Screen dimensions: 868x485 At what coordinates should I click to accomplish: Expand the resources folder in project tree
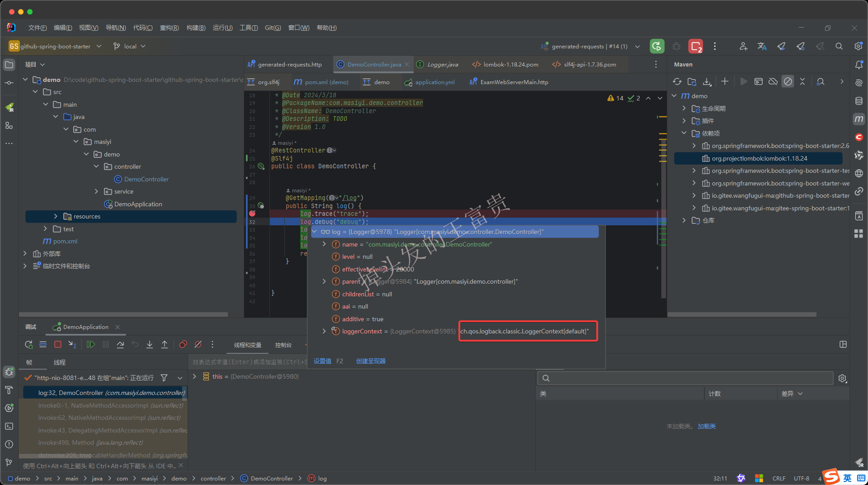pos(56,216)
